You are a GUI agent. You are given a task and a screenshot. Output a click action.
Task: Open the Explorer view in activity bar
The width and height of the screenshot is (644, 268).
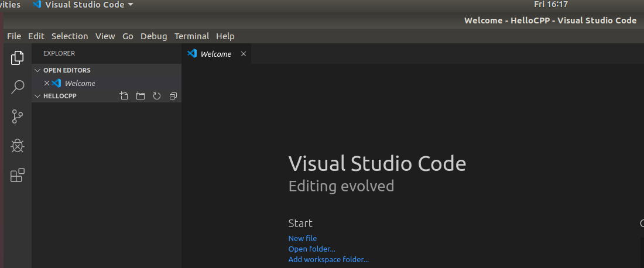pos(17,58)
